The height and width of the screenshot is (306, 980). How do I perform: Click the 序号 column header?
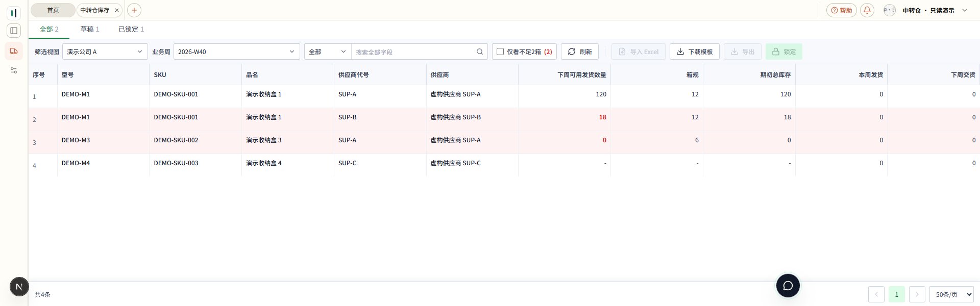(x=43, y=74)
